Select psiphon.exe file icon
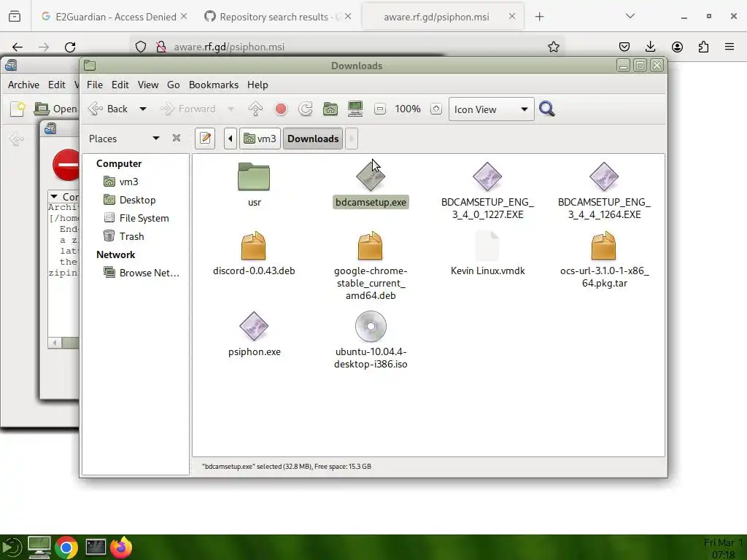The height and width of the screenshot is (560, 747). [253, 326]
